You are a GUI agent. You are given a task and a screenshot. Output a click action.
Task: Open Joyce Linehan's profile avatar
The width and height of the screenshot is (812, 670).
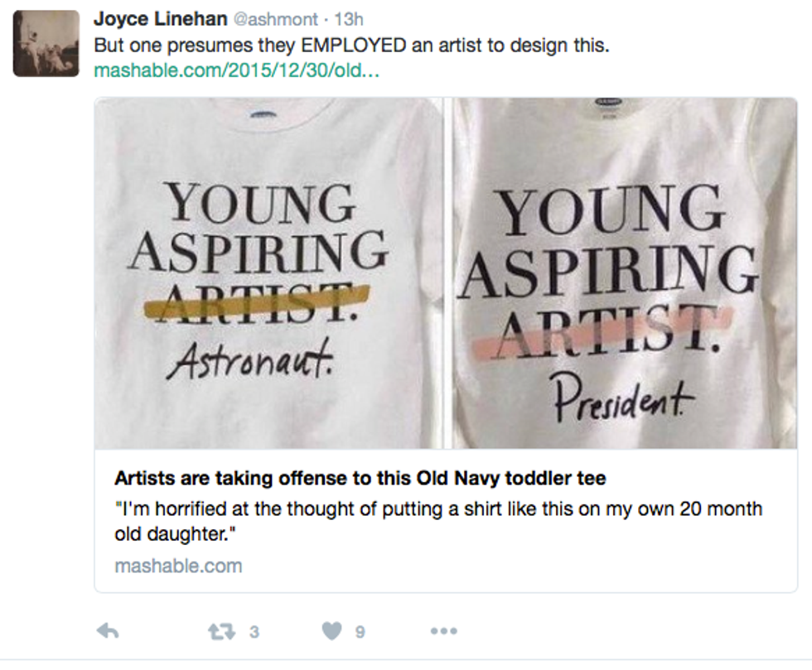tap(46, 43)
